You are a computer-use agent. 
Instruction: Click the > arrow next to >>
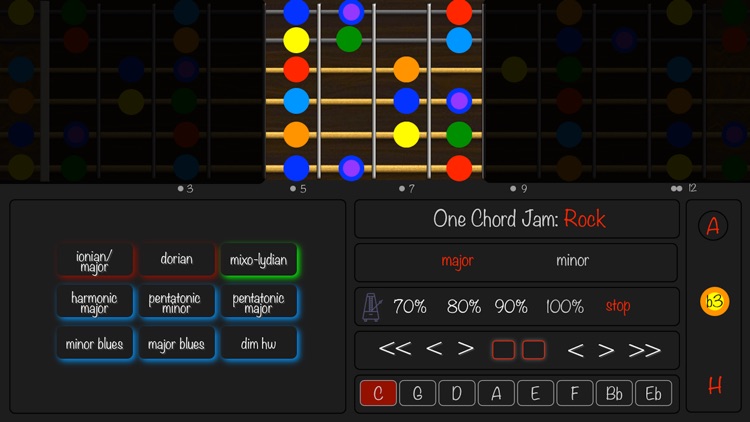click(606, 350)
